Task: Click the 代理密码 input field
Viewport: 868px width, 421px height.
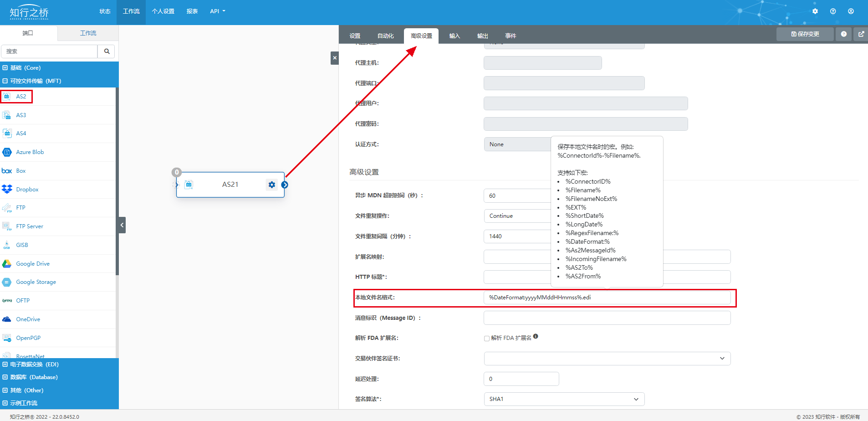Action: tap(586, 124)
